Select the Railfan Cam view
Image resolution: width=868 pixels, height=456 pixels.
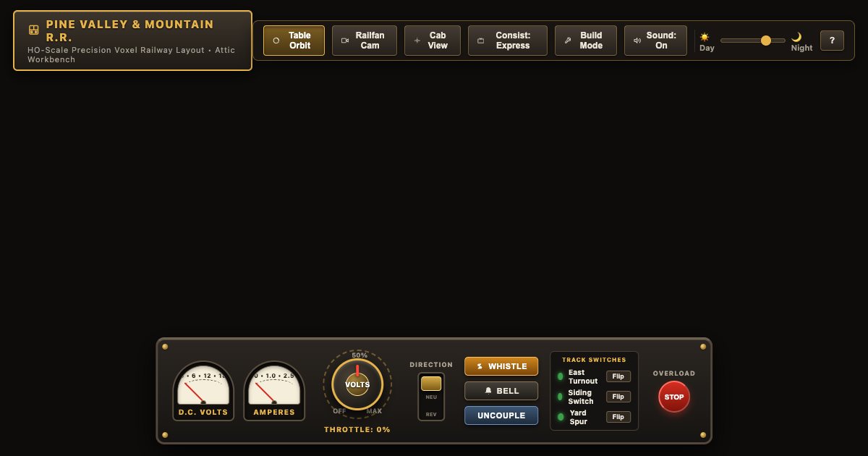(x=365, y=41)
